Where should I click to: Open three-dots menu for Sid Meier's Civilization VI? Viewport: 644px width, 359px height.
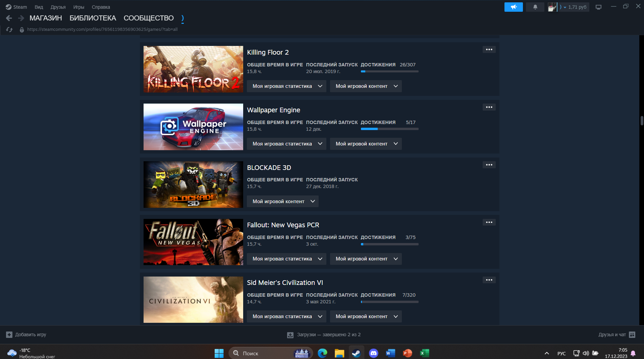[489, 280]
